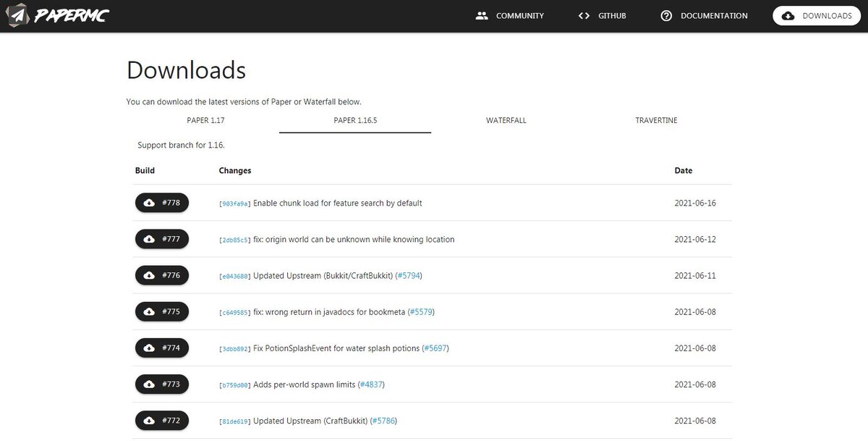Image resolution: width=868 pixels, height=441 pixels.
Task: Open the Community menu link
Action: pyautogui.click(x=510, y=15)
